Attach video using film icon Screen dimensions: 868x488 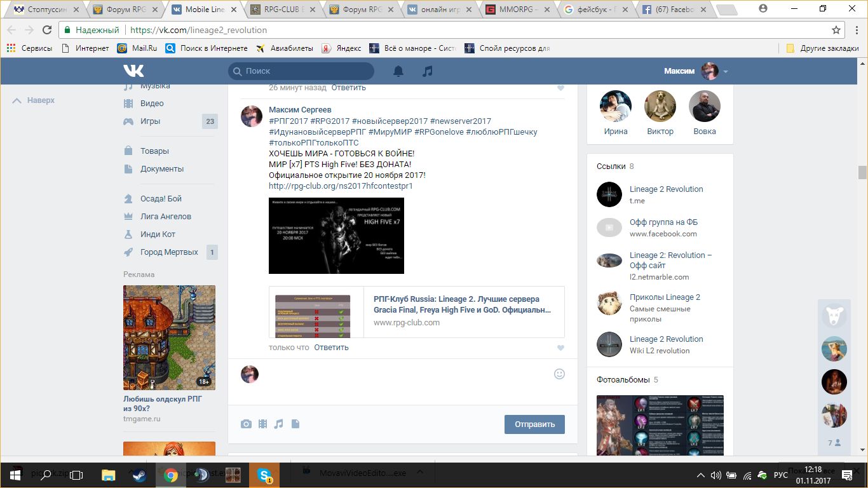pos(262,424)
